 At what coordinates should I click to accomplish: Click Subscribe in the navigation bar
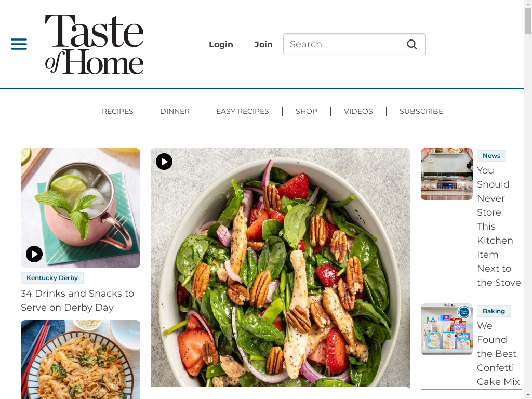[x=421, y=111]
